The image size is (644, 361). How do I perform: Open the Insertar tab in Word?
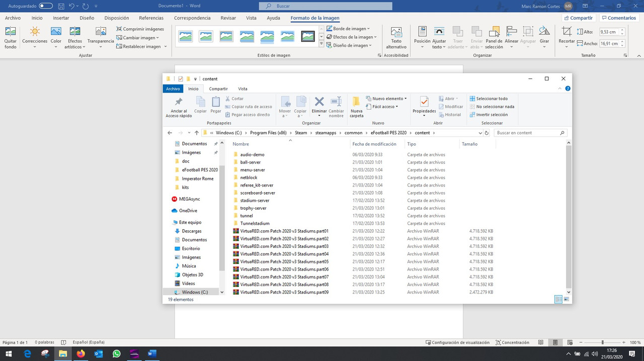61,18
